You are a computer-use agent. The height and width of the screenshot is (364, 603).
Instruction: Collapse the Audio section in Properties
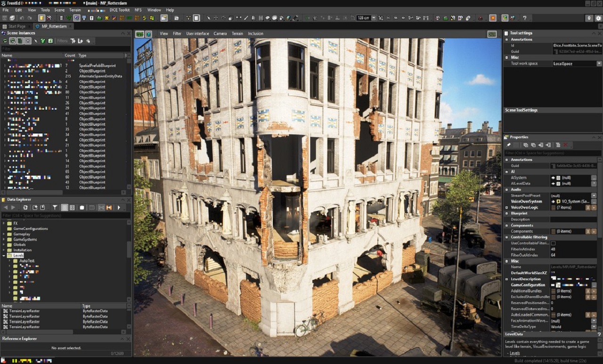507,189
